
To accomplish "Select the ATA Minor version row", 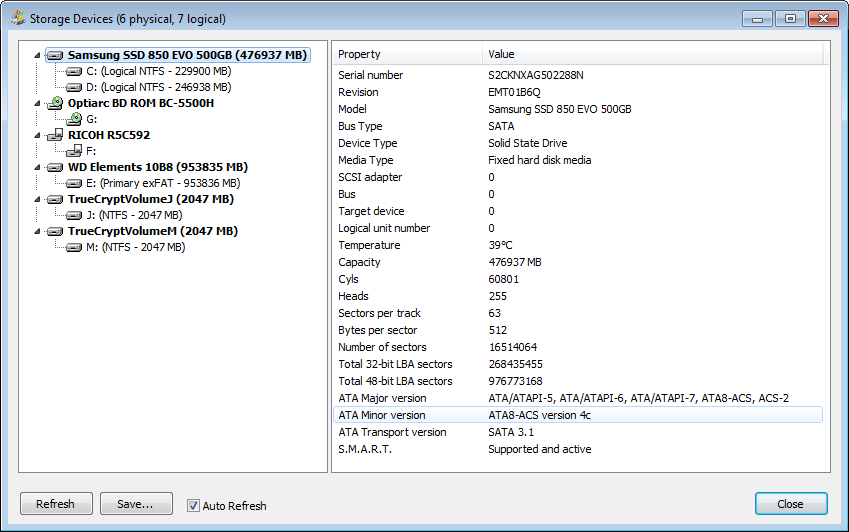I will [578, 415].
